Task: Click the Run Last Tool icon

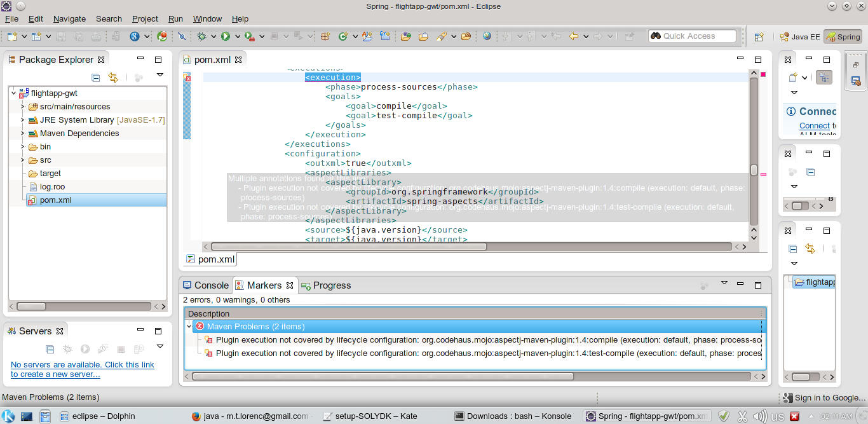Action: tap(249, 36)
